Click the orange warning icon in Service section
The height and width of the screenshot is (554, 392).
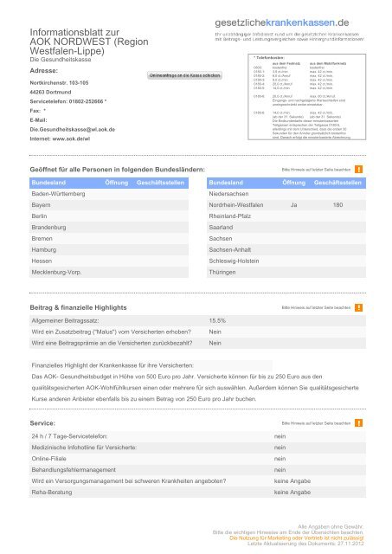point(358,423)
